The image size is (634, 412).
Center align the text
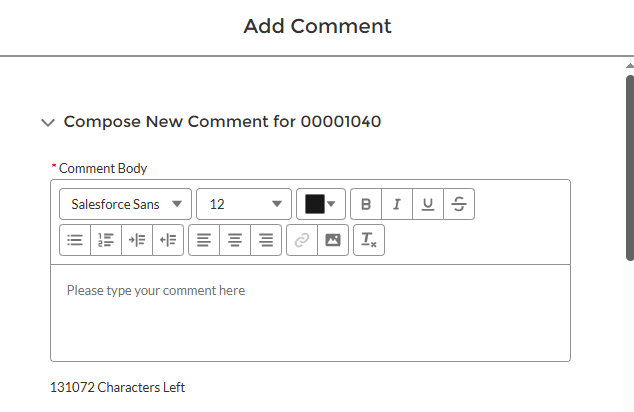tap(235, 240)
